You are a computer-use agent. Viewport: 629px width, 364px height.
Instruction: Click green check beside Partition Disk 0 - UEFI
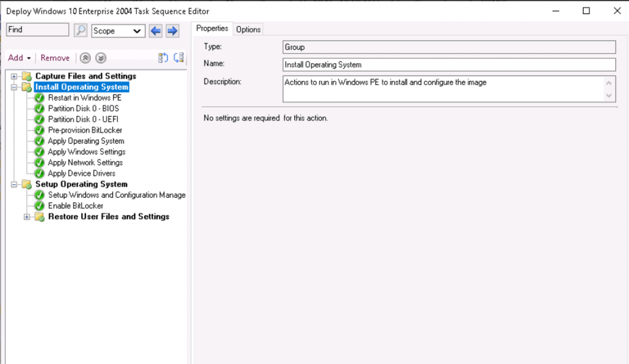coord(39,120)
